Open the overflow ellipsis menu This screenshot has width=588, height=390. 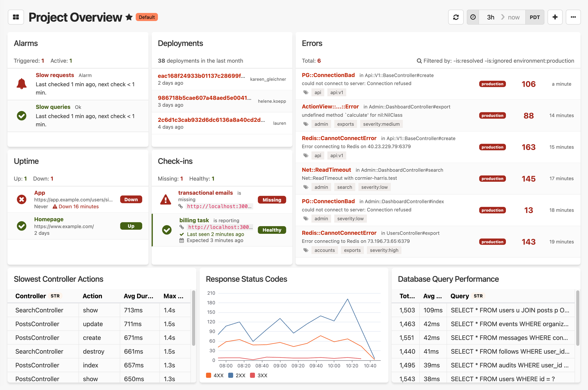pos(573,17)
